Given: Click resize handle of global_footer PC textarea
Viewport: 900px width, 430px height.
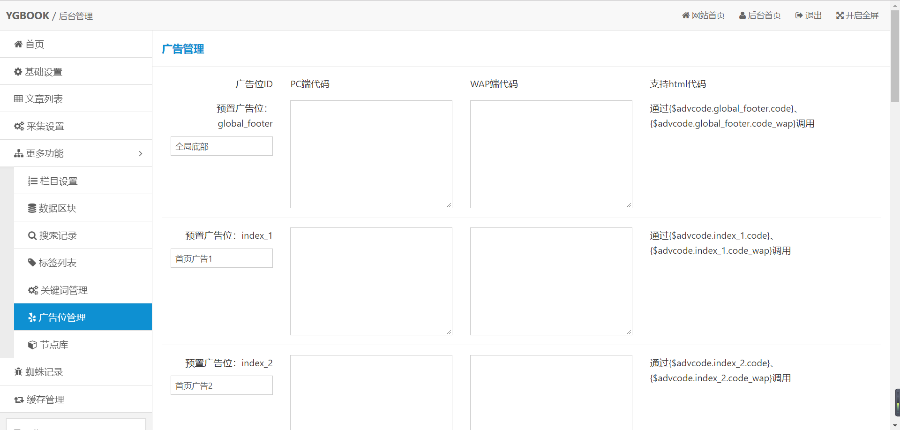Looking at the screenshot, I should 448,204.
